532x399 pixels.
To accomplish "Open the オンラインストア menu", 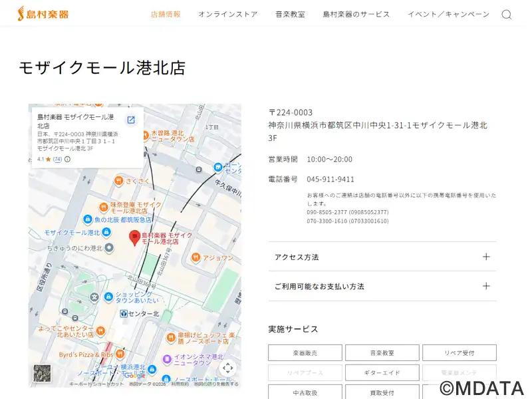I will [227, 15].
